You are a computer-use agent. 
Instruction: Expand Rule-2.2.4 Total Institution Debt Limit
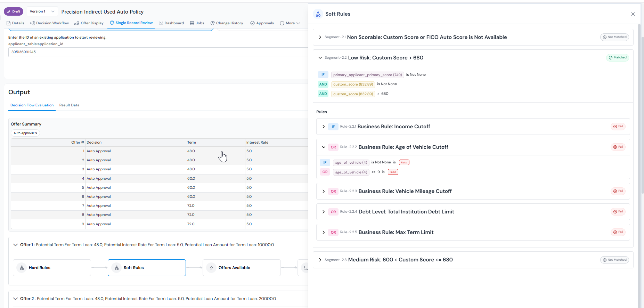[324, 212]
